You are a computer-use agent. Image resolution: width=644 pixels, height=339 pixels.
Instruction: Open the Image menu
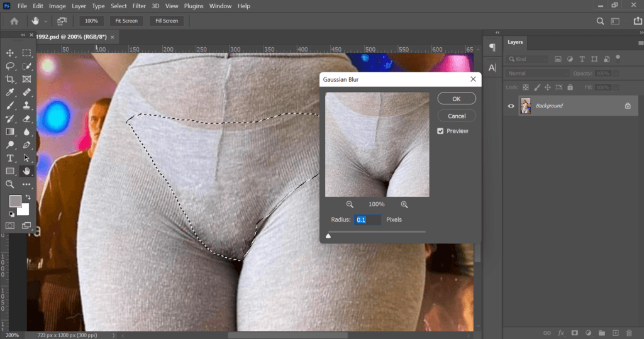[57, 6]
